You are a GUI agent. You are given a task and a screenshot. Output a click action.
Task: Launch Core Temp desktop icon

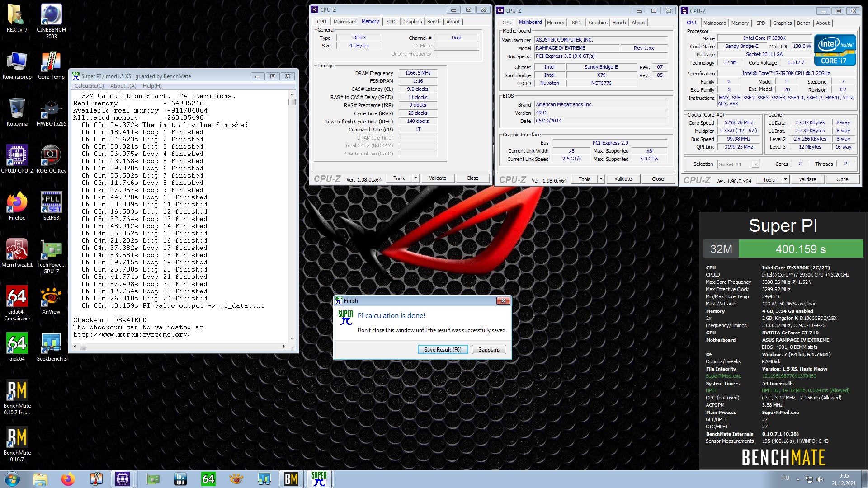(51, 66)
